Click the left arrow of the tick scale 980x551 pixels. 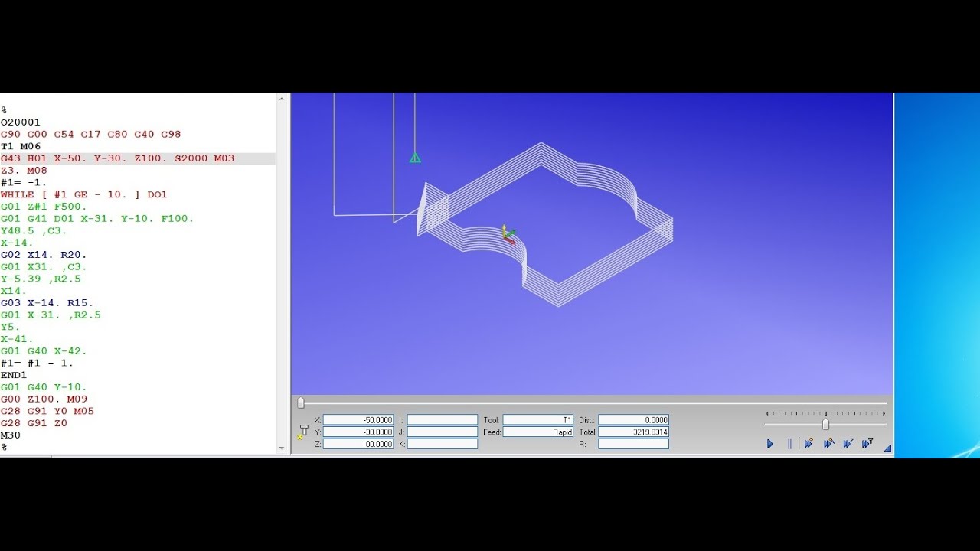click(766, 413)
